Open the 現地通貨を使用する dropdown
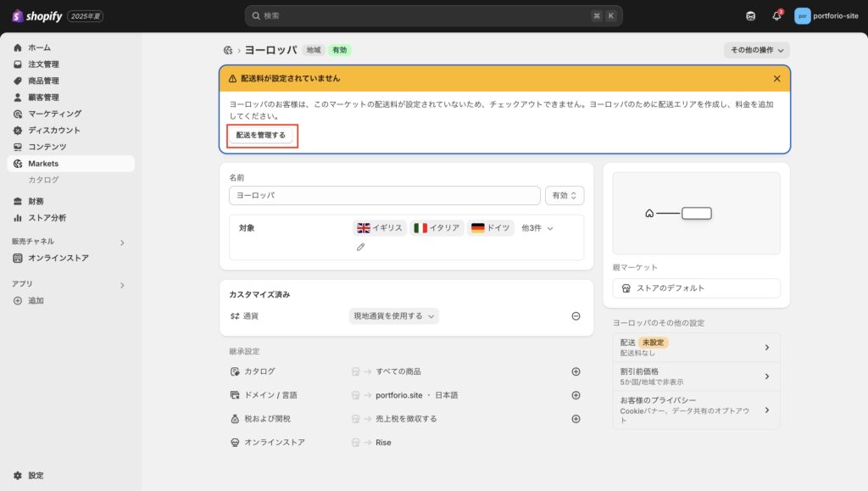Viewport: 868px width, 491px height. [x=394, y=316]
